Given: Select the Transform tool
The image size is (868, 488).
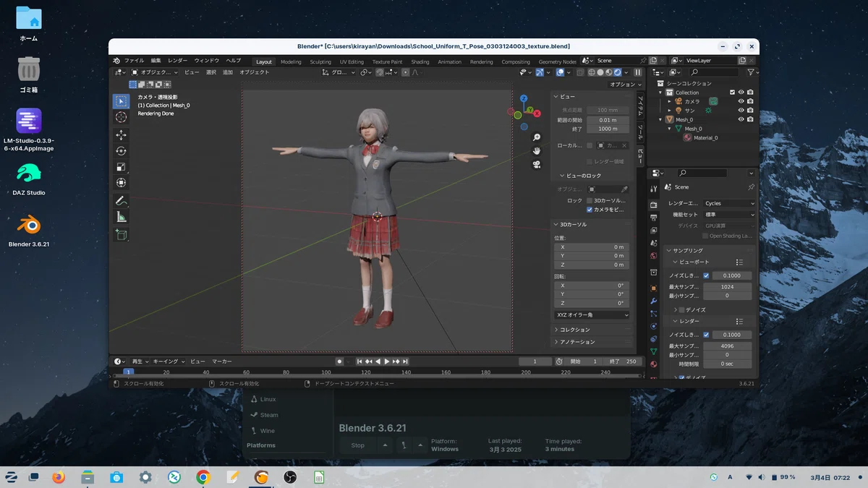Looking at the screenshot, I should pyautogui.click(x=121, y=183).
